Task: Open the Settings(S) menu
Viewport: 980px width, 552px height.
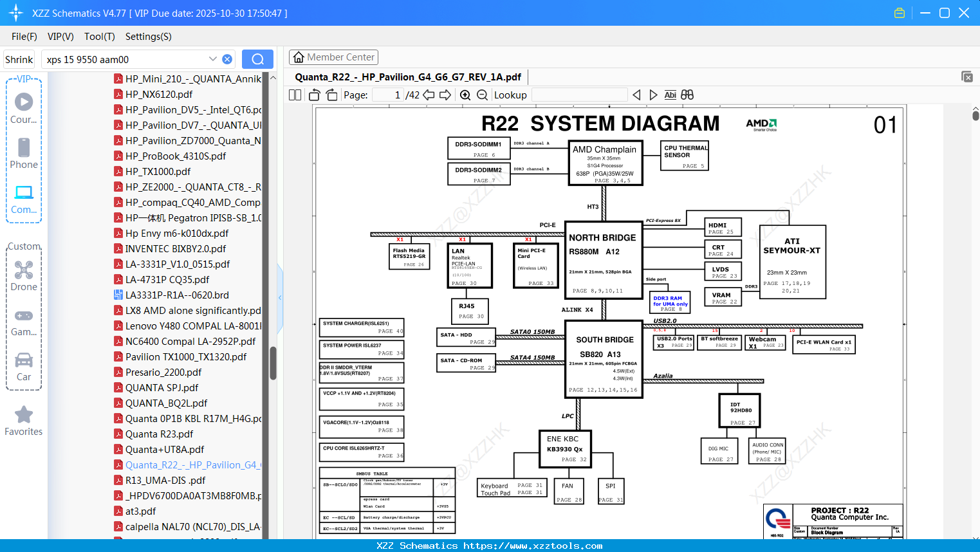Action: [x=149, y=37]
